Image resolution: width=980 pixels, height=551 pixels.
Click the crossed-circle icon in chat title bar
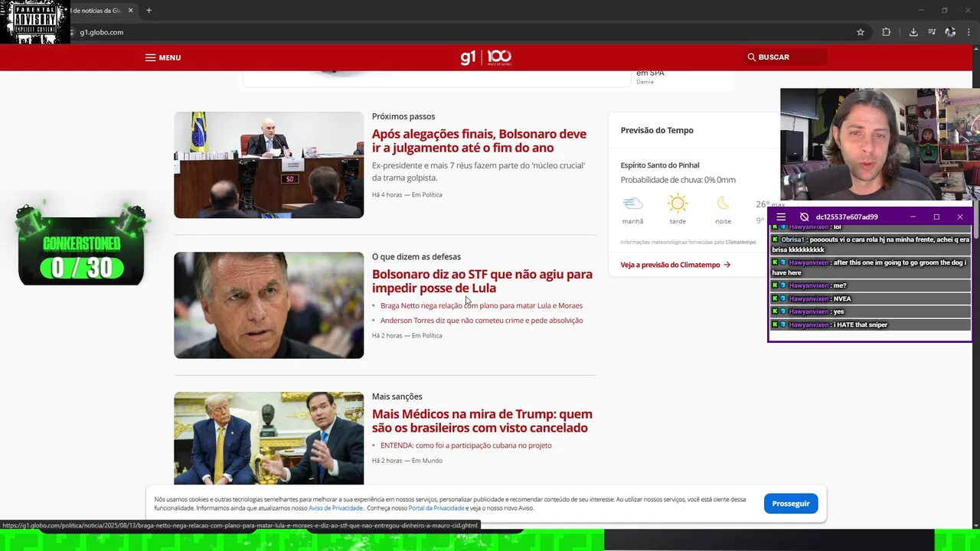tap(804, 217)
